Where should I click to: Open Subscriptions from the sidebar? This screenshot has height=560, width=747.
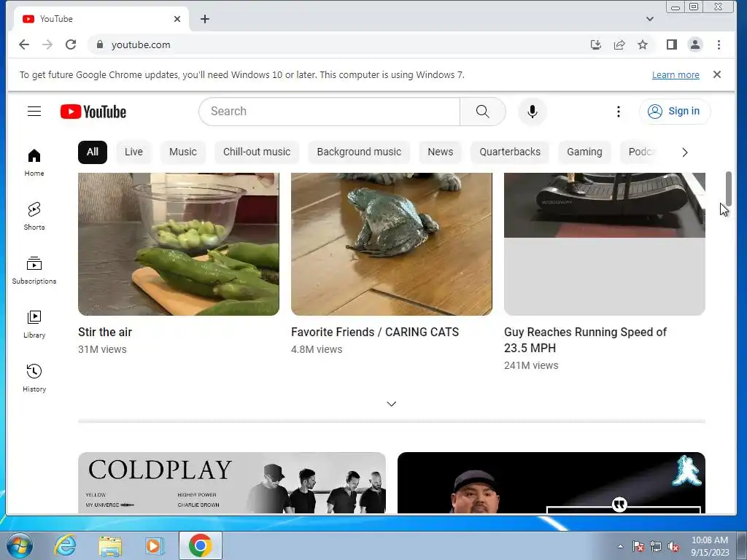pos(34,270)
